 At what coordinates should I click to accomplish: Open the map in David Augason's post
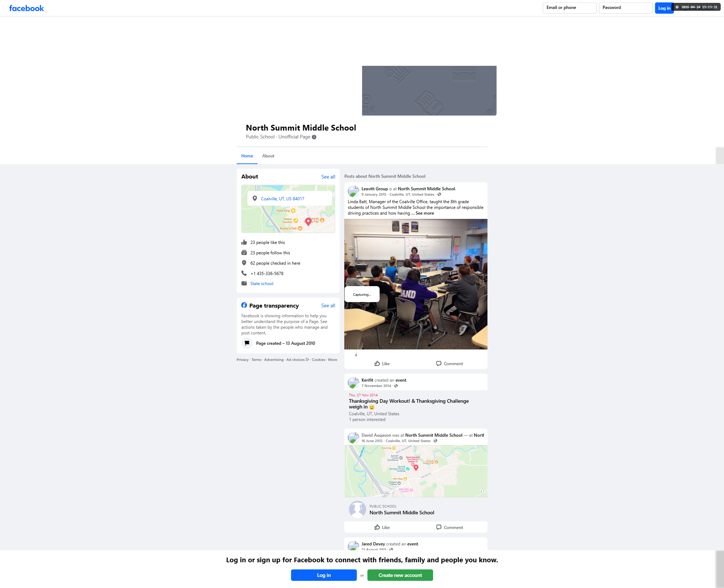(416, 471)
